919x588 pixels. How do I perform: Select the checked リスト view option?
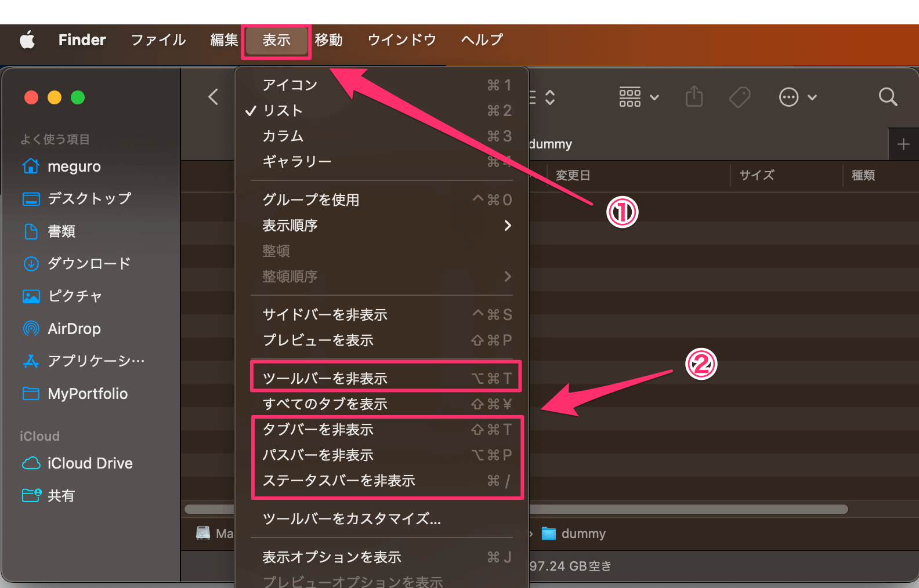tap(283, 111)
